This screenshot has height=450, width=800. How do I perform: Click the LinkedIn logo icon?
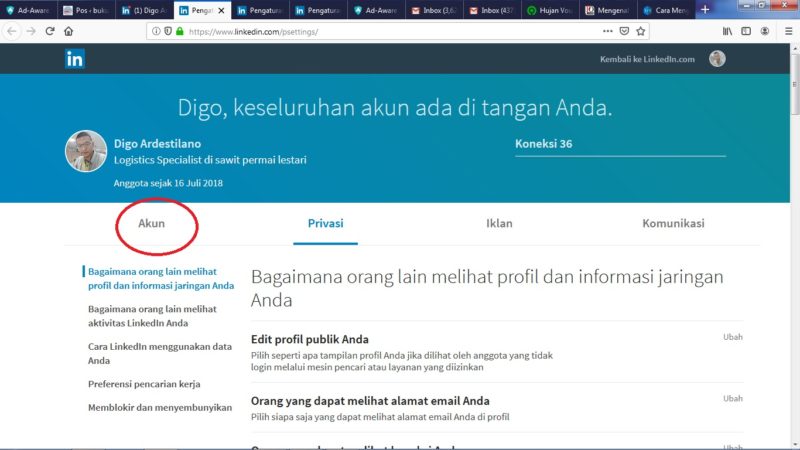tap(74, 59)
